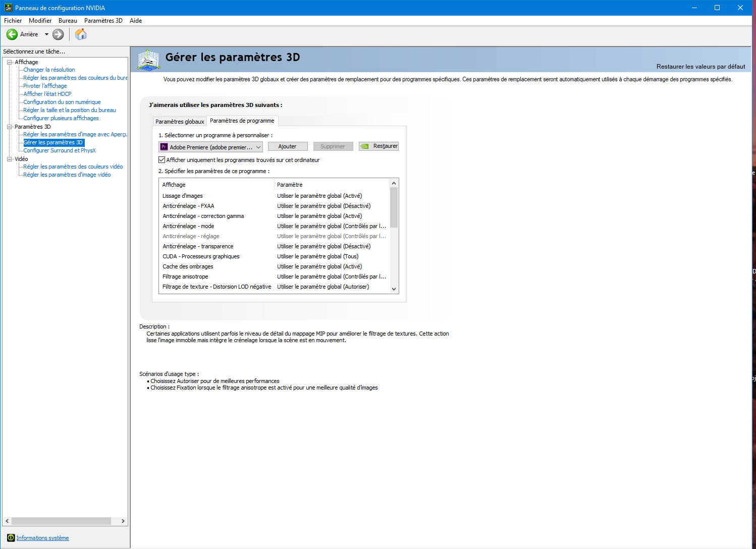Open the Modifier menu
This screenshot has height=549, width=756.
tap(40, 21)
